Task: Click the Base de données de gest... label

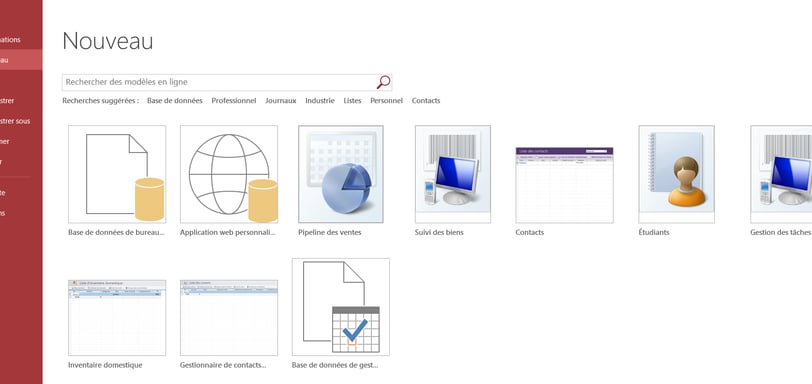Action: [x=335, y=365]
